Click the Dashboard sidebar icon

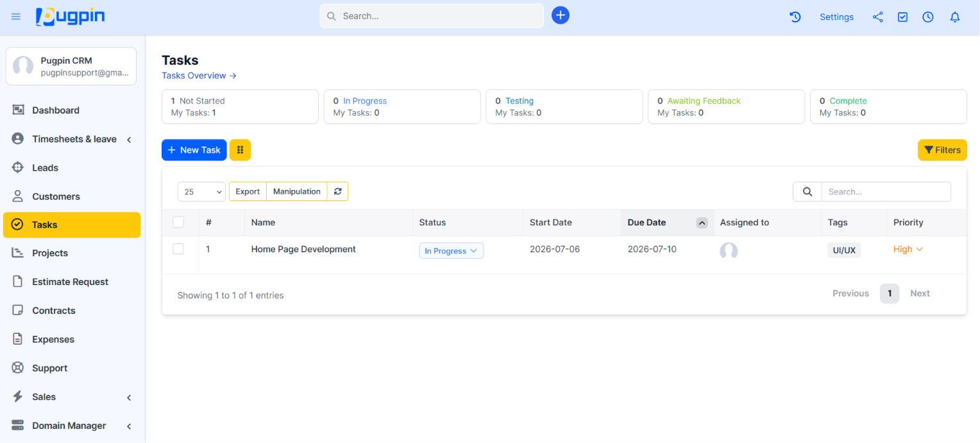click(18, 110)
